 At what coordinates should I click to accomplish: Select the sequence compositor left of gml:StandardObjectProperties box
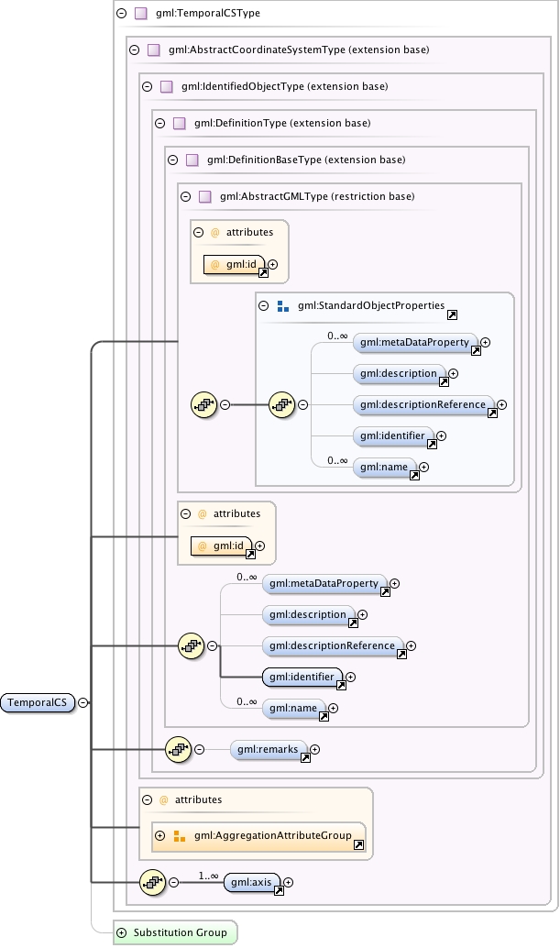coord(204,405)
